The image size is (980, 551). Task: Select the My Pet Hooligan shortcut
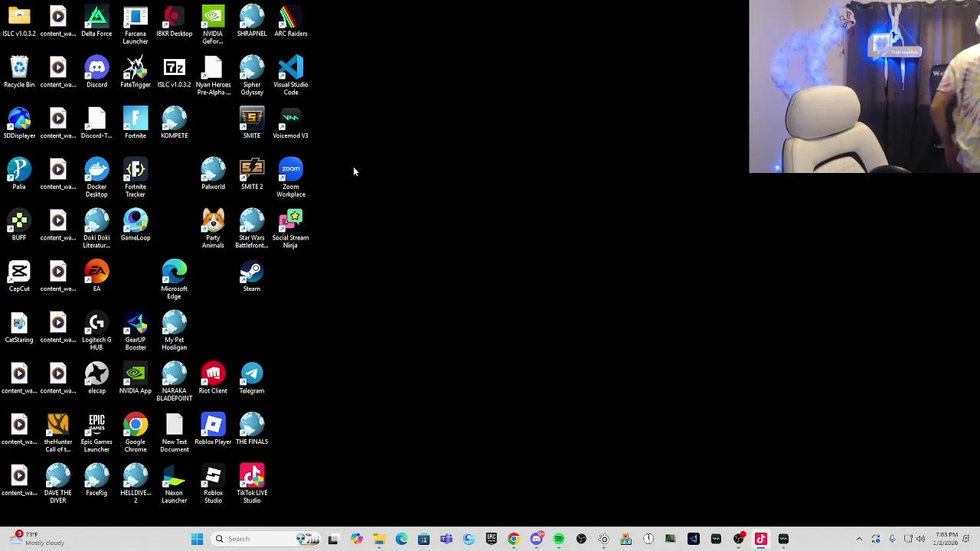tap(174, 331)
